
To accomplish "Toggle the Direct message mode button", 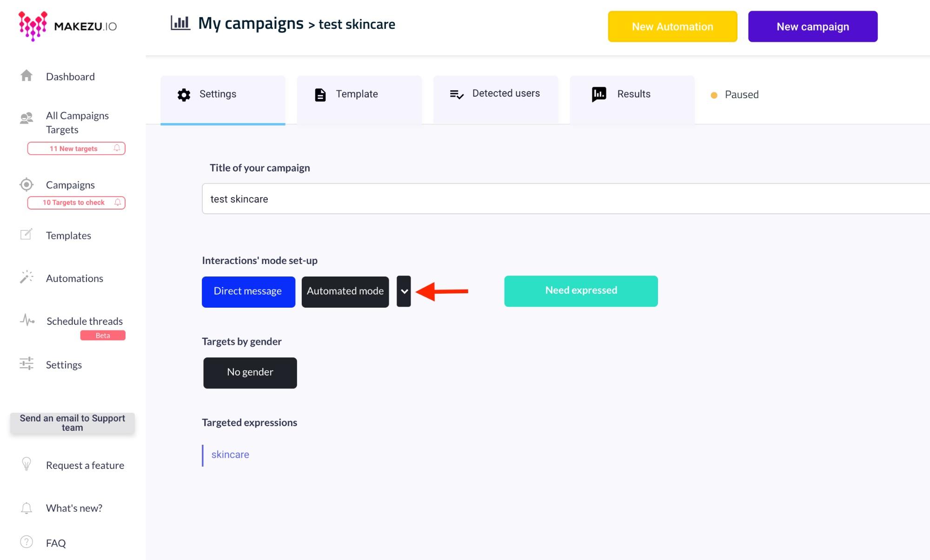I will coord(248,291).
